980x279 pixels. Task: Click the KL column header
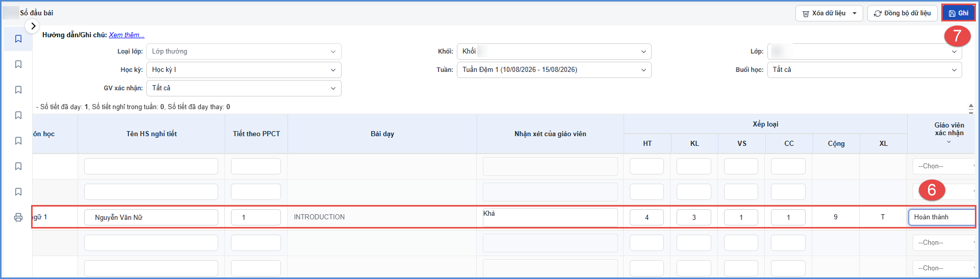[694, 144]
